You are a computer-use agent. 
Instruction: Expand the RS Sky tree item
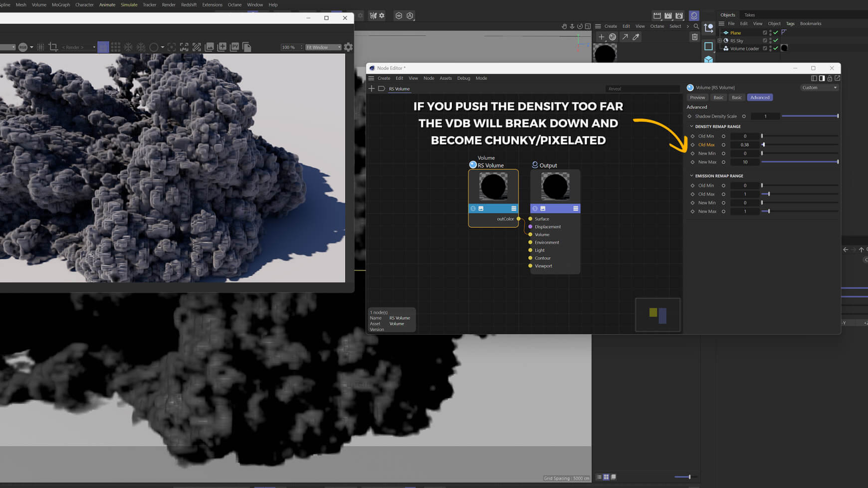pos(719,40)
